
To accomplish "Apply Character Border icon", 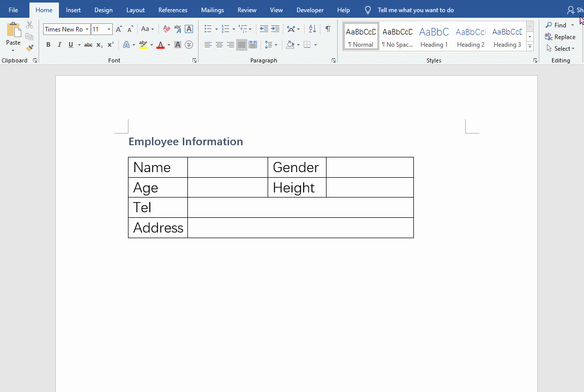I will tap(189, 29).
